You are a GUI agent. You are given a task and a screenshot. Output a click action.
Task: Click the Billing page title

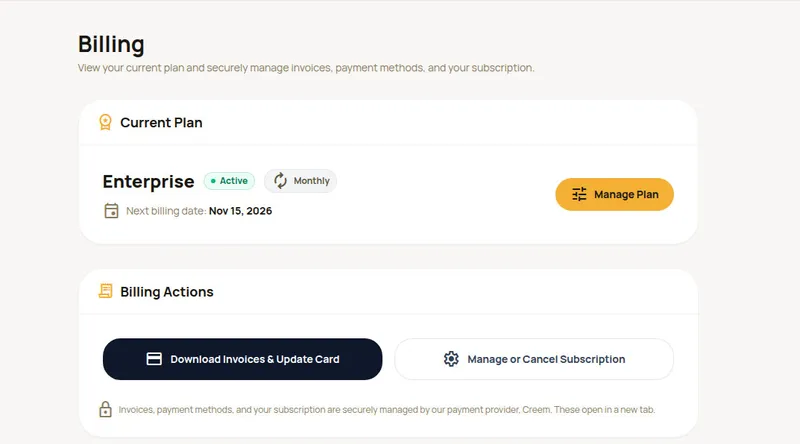(x=111, y=44)
